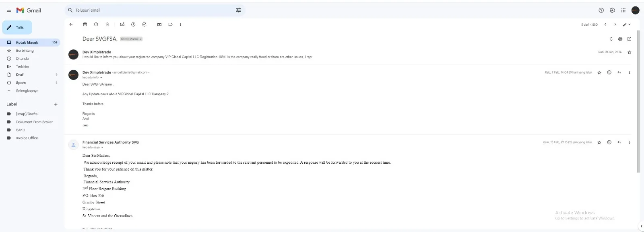Collapse all messages in the thread
The width and height of the screenshot is (644, 232).
(611, 39)
